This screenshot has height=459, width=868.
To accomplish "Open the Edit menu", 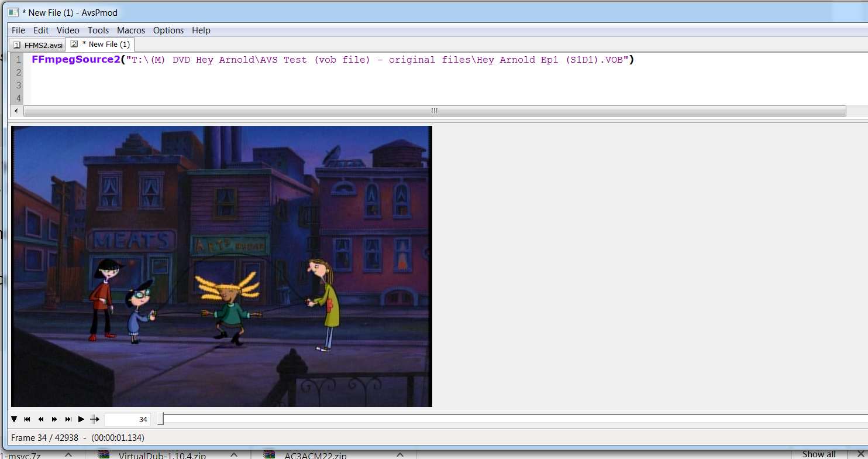I will [41, 30].
